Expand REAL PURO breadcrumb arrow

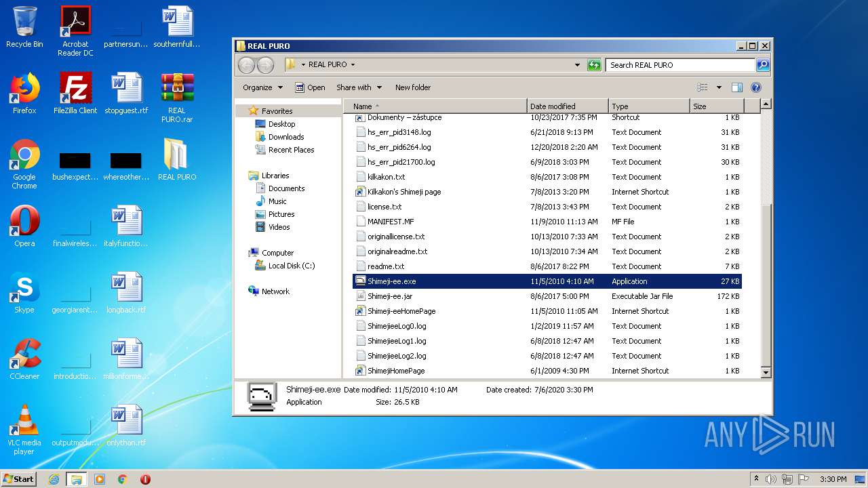pyautogui.click(x=353, y=65)
